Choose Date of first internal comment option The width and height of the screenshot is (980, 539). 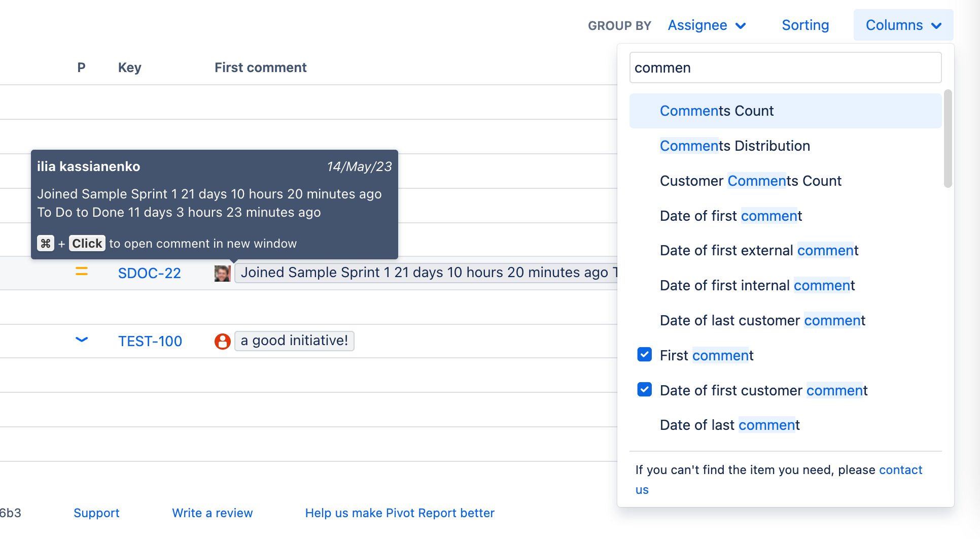785,285
